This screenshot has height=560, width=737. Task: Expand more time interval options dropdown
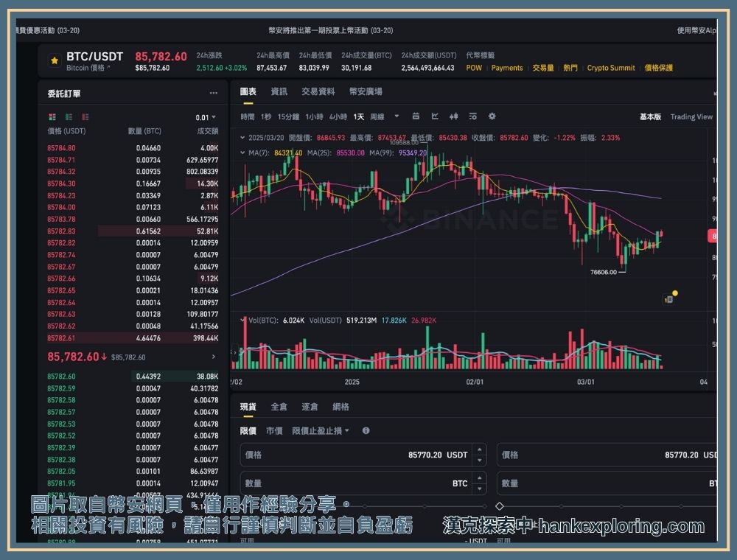click(x=397, y=116)
